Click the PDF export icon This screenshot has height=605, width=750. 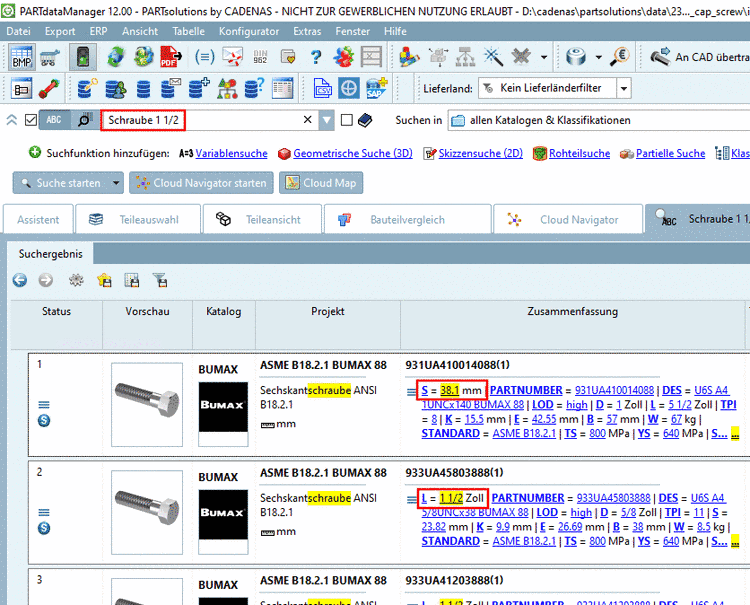pyautogui.click(x=171, y=57)
